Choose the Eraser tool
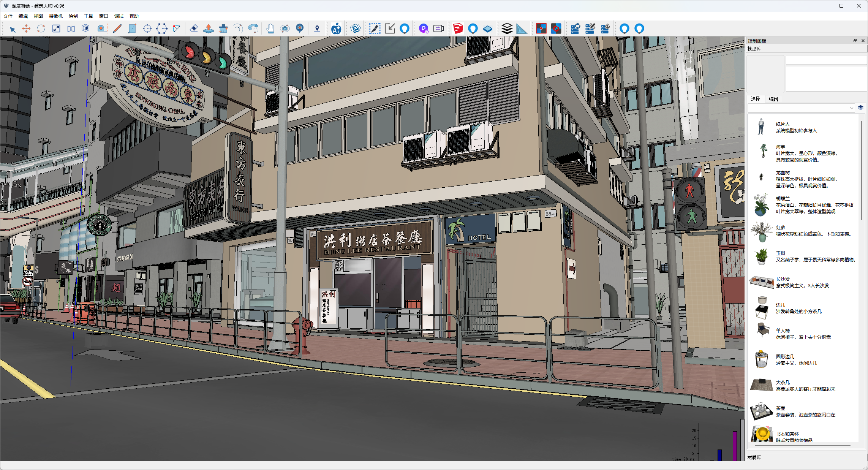 194,29
